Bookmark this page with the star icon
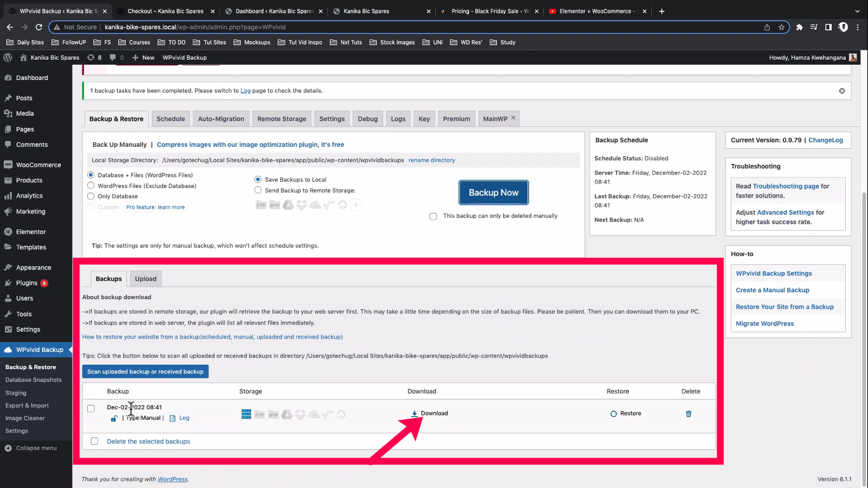 tap(782, 27)
